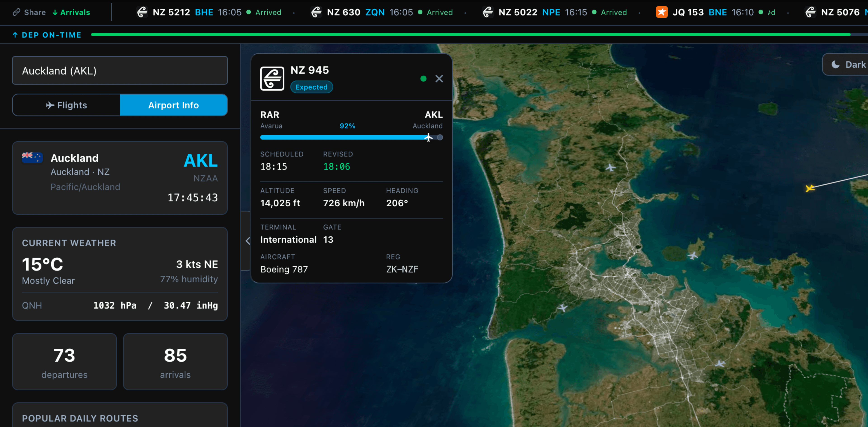Click the scheduled time 18:15
Image resolution: width=868 pixels, height=427 pixels.
273,167
